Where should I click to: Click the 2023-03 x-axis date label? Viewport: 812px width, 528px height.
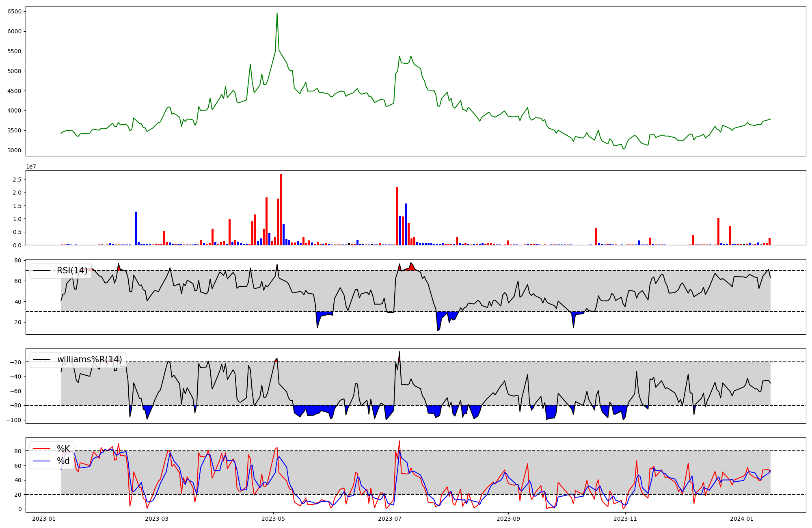click(x=156, y=519)
